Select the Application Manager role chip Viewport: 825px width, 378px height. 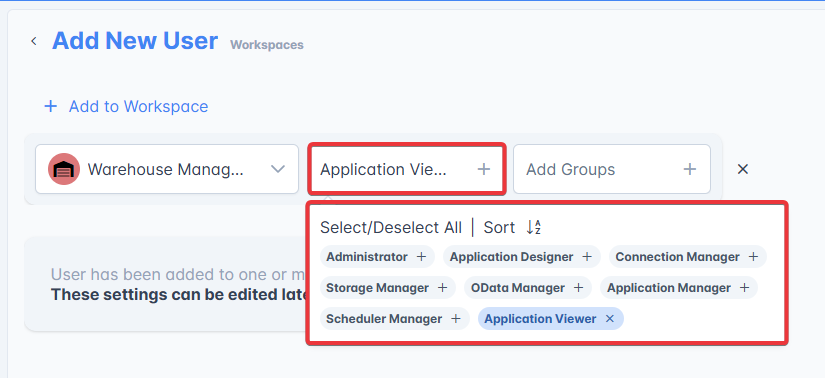coord(679,288)
